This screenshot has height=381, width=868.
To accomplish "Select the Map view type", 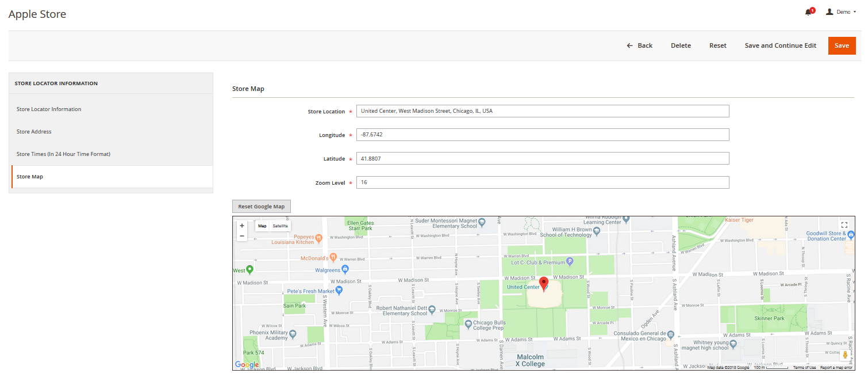I will pos(262,226).
